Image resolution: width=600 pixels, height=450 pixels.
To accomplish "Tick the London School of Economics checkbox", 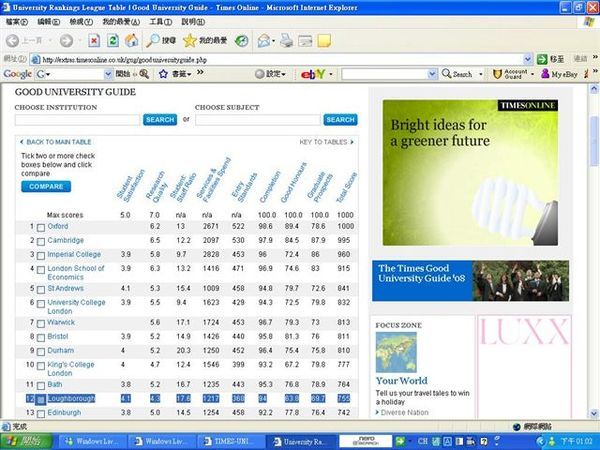I will (x=41, y=270).
